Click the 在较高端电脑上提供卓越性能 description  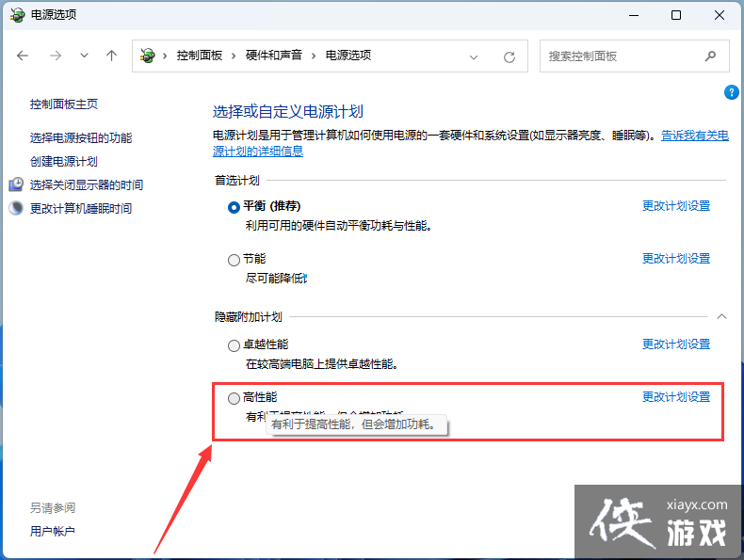pos(322,364)
